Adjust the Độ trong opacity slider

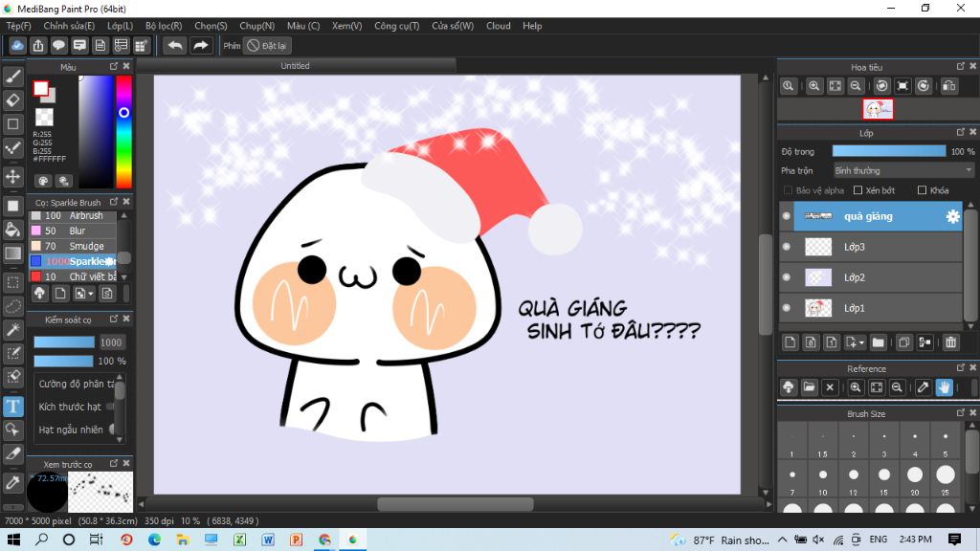(889, 151)
